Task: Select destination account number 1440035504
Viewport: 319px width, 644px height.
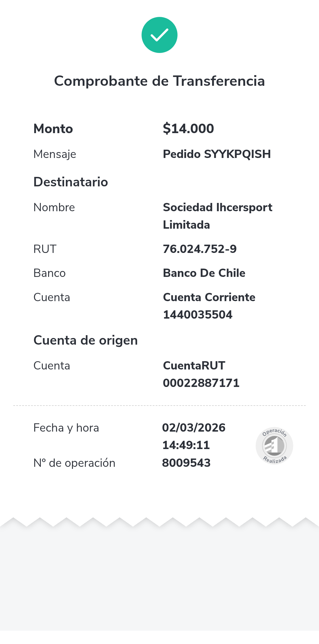Action: point(198,315)
